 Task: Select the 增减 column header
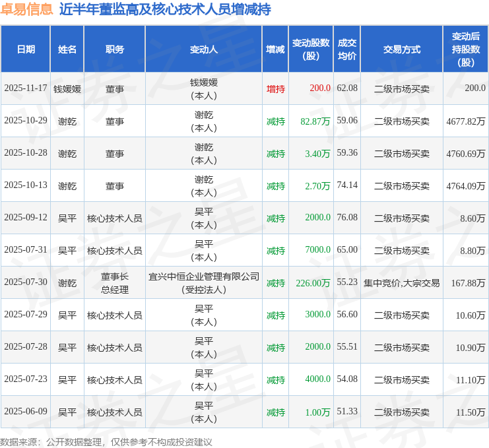pyautogui.click(x=275, y=49)
